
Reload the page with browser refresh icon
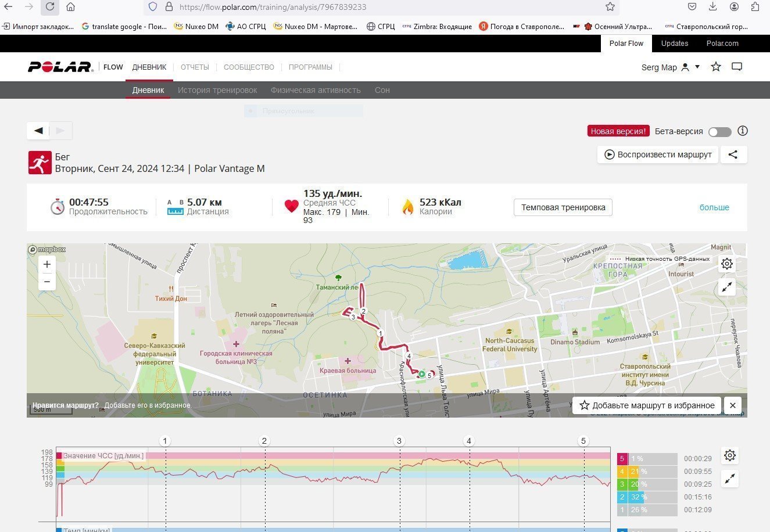point(50,7)
